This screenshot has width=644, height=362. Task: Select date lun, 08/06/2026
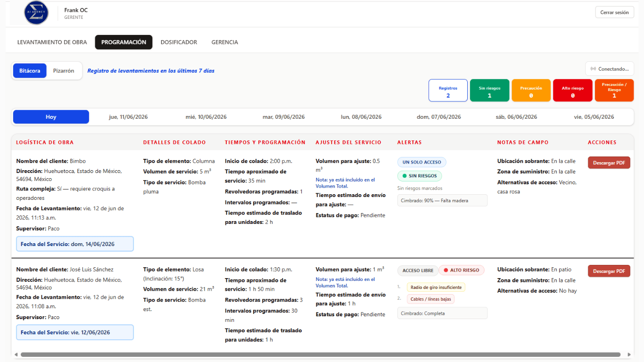[361, 117]
